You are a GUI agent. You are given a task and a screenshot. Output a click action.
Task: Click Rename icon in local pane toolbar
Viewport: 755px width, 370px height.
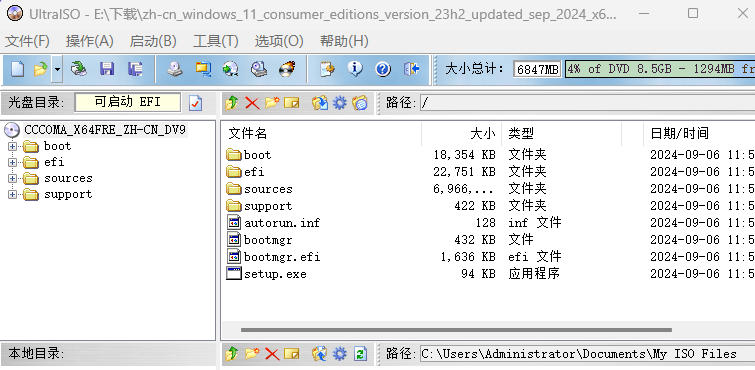tap(292, 354)
